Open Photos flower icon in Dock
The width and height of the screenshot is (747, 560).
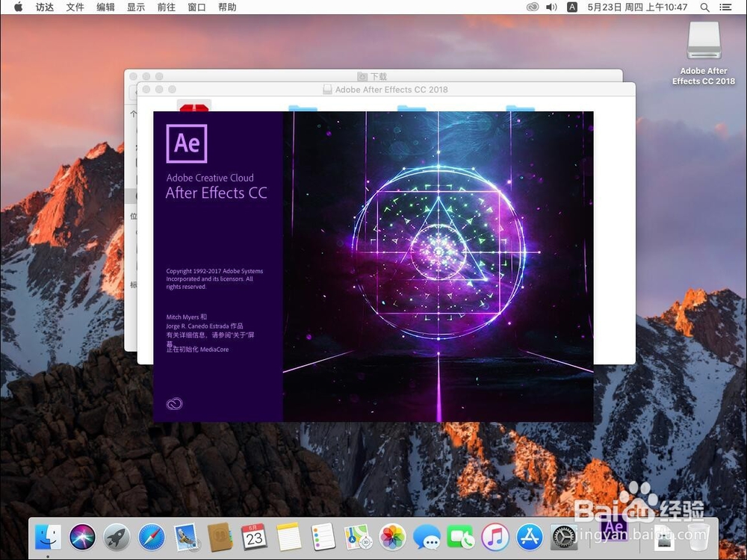393,537
